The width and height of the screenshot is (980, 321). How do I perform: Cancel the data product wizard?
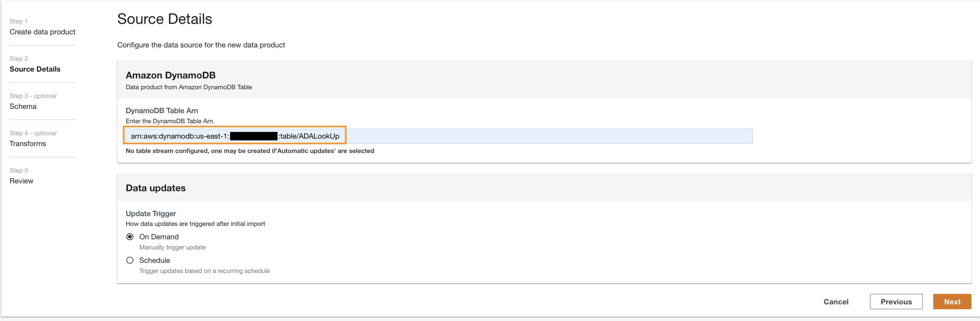(836, 302)
